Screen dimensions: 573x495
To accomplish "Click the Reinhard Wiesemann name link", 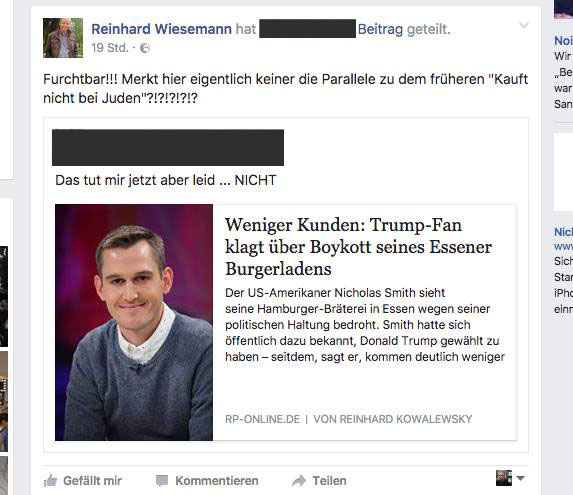I will [x=161, y=29].
